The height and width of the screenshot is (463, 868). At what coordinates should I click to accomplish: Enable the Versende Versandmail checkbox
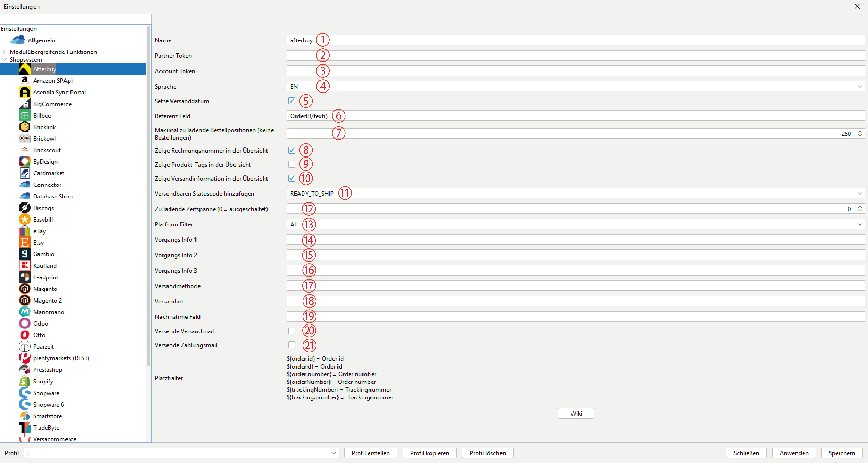point(292,331)
